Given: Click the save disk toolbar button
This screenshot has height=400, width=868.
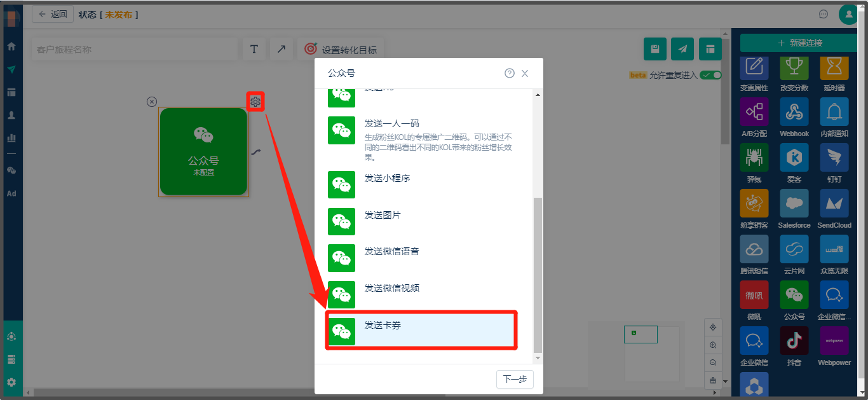Looking at the screenshot, I should pyautogui.click(x=655, y=49).
